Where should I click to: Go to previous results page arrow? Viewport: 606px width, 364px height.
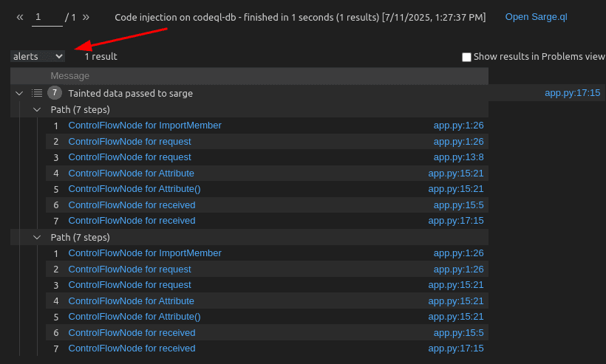20,17
